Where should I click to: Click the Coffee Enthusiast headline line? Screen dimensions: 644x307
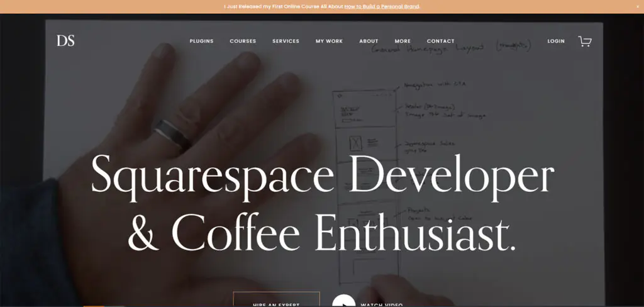pyautogui.click(x=321, y=232)
